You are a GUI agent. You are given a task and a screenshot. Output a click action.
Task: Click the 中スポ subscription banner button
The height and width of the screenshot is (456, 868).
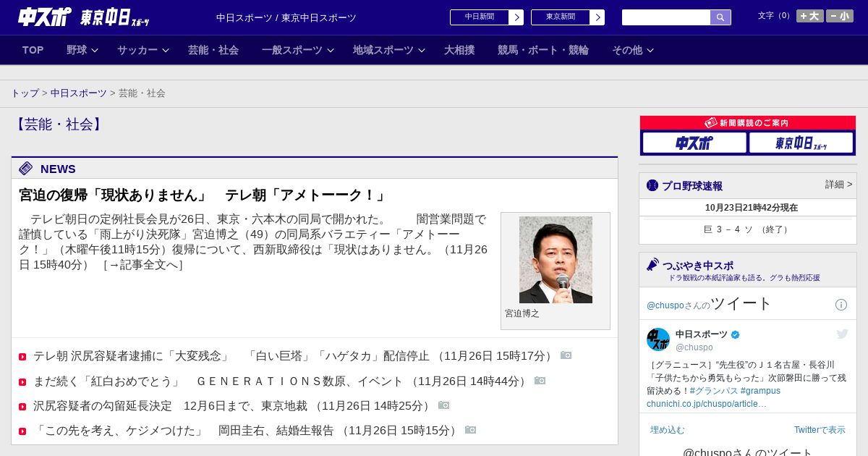tap(694, 143)
